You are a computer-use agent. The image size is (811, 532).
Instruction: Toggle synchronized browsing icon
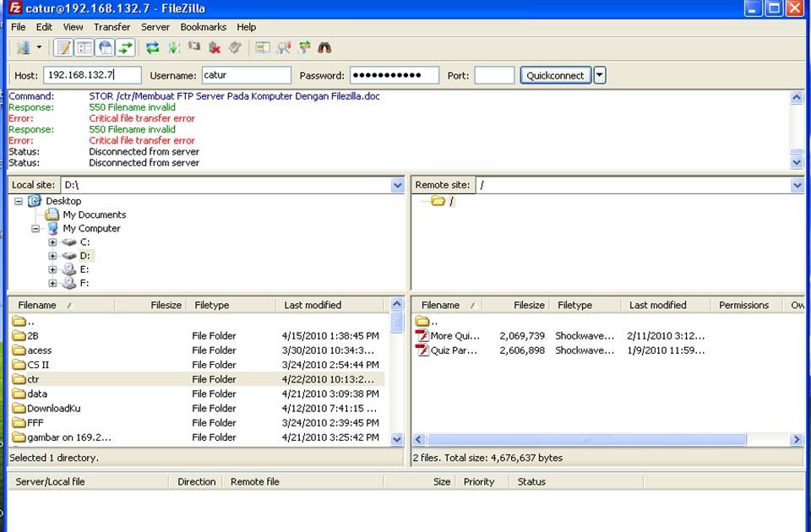[305, 48]
